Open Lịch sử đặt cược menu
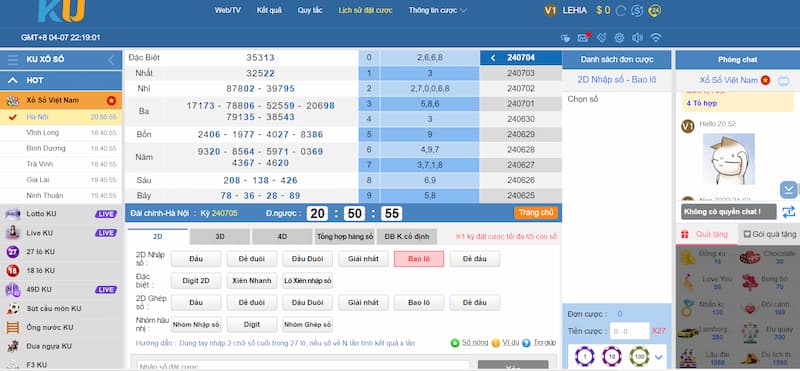The height and width of the screenshot is (371, 800). click(365, 10)
